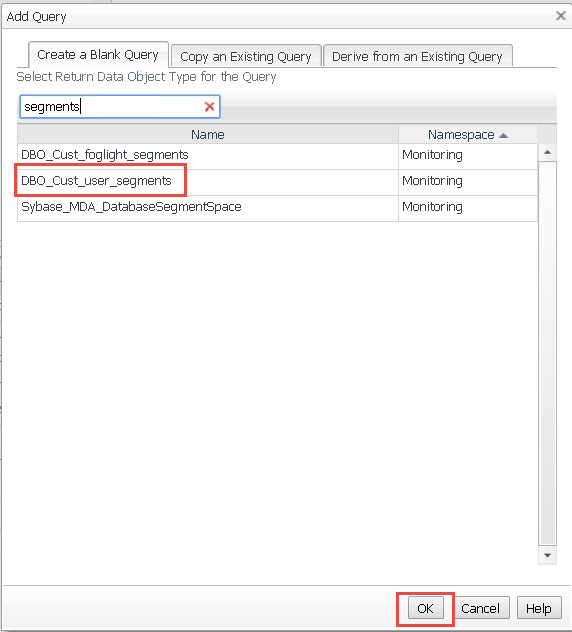Open Derive from an Existing Query tab
This screenshot has height=632, width=572.
pos(418,56)
